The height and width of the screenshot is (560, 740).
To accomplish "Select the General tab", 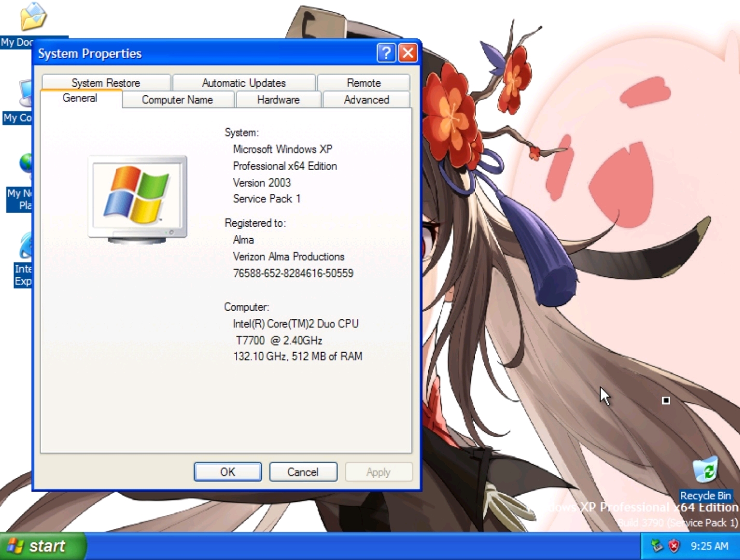I will tap(80, 99).
